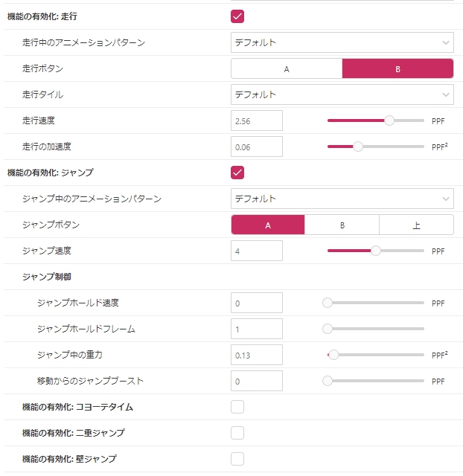
Task: Select button A for ジャンプボタン
Action: [268, 225]
